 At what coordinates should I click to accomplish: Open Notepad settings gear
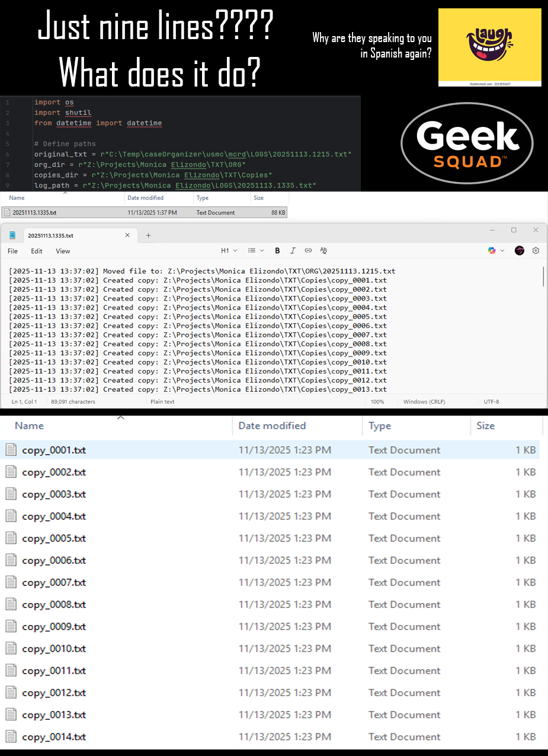point(536,251)
